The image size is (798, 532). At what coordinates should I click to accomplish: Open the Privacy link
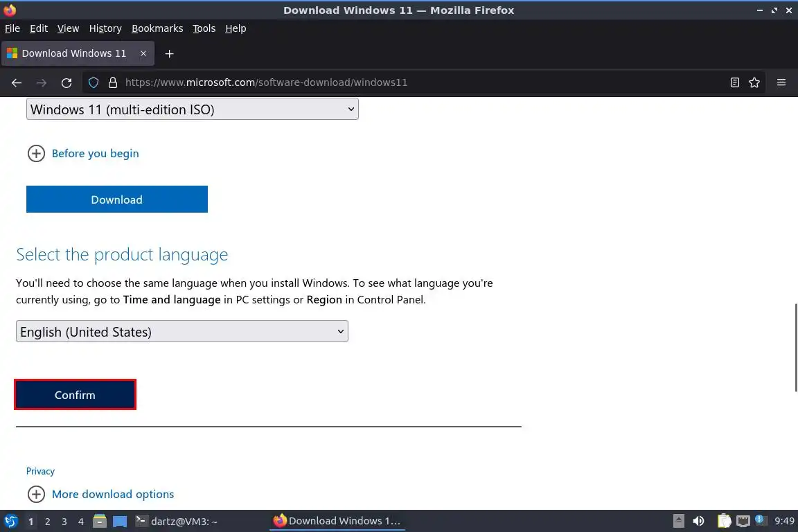(40, 471)
